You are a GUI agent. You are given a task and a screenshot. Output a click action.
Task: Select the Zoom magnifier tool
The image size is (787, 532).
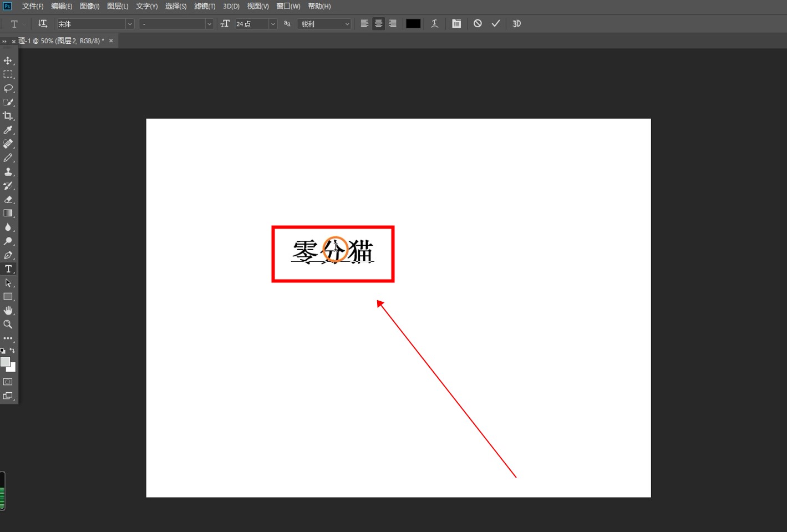point(8,324)
